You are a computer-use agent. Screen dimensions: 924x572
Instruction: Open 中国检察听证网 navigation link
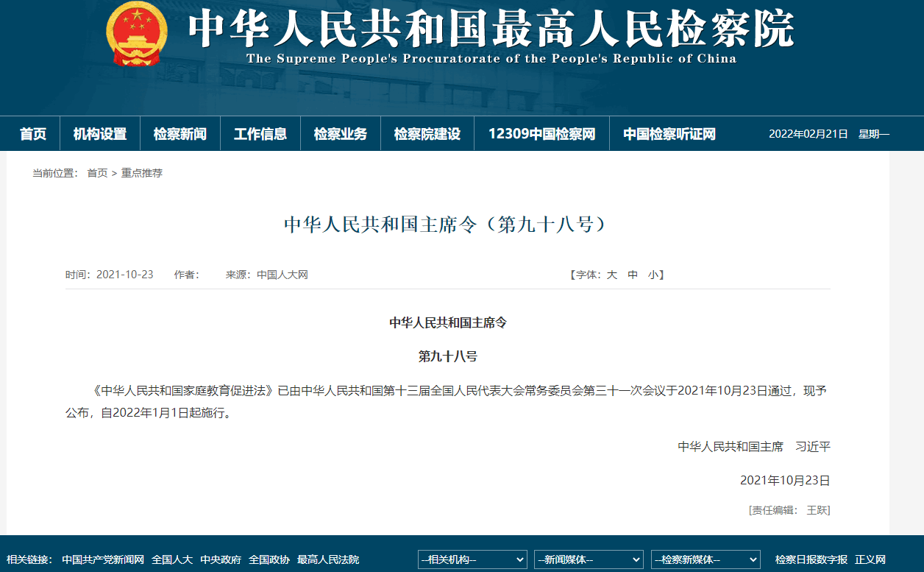point(669,134)
